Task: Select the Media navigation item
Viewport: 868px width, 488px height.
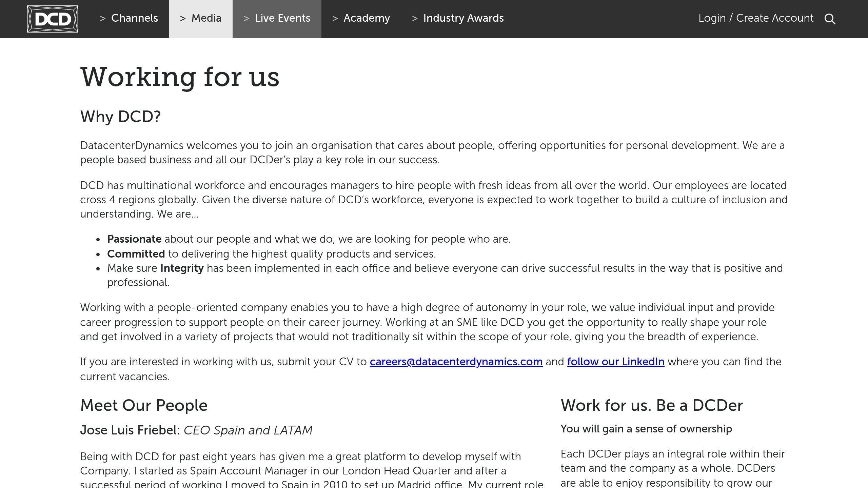Action: (206, 18)
